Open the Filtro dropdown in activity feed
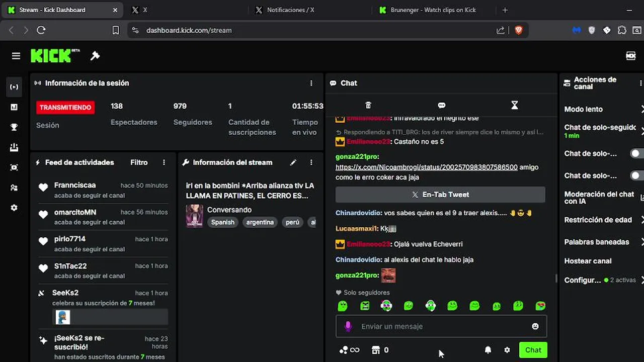Screen dimensions: 644x362 click(139, 162)
